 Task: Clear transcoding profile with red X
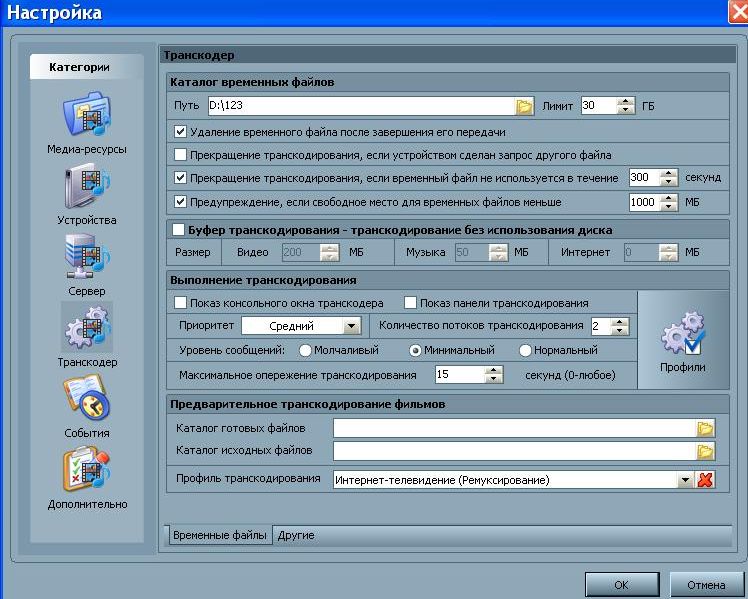706,480
